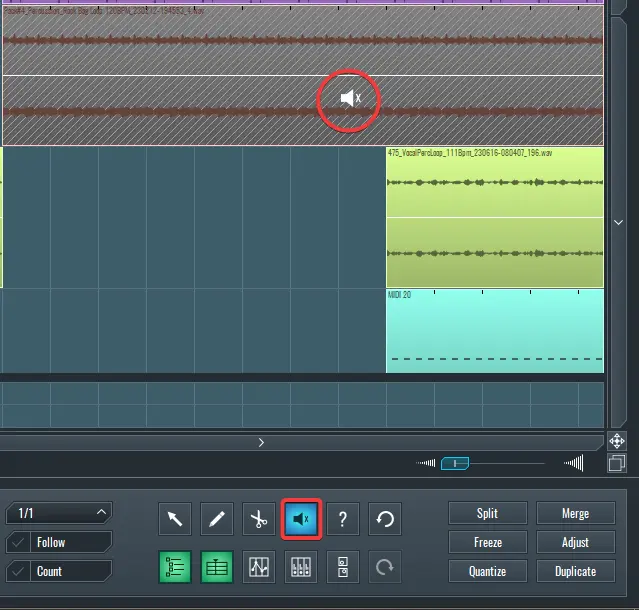
Task: Click the Merge button
Action: click(x=575, y=513)
